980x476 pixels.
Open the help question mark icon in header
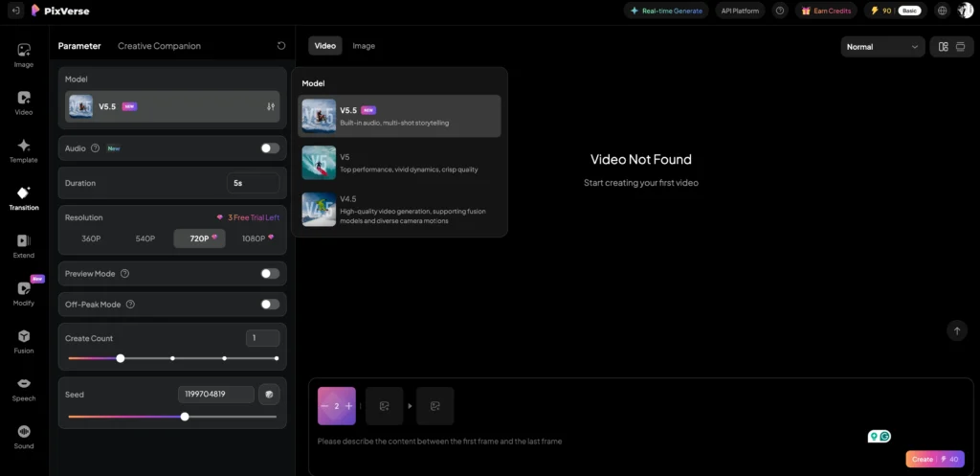(779, 11)
